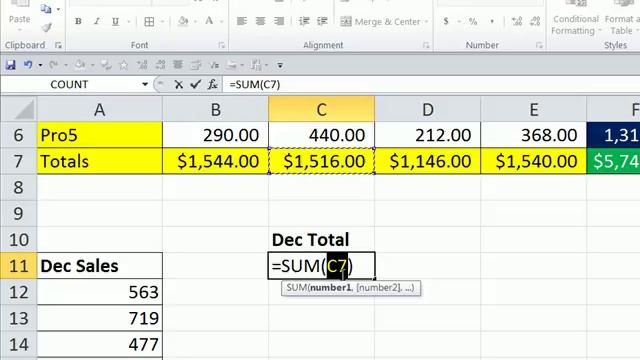The height and width of the screenshot is (360, 640).
Task: Select column B header
Action: click(x=216, y=109)
